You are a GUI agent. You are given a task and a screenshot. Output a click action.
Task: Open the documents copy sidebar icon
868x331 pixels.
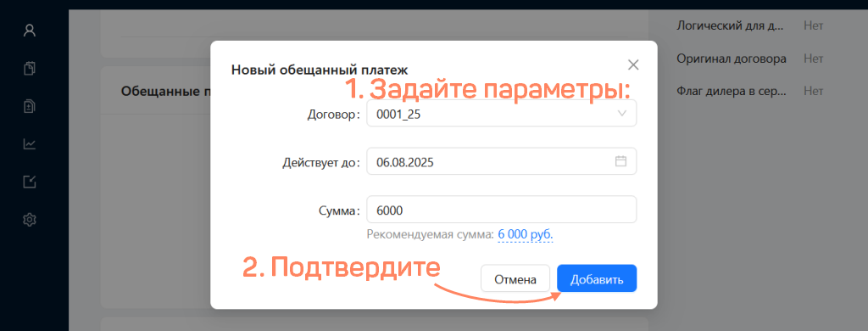pos(30,69)
